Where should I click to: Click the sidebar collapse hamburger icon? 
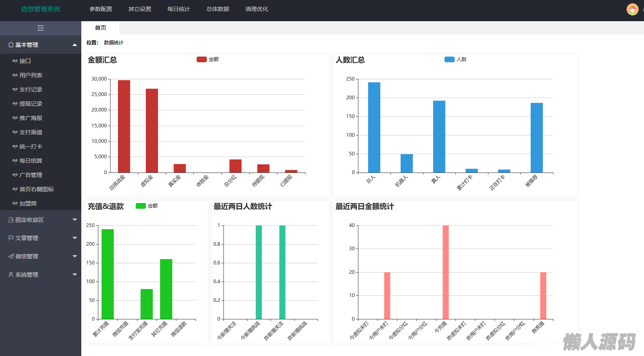tap(41, 28)
